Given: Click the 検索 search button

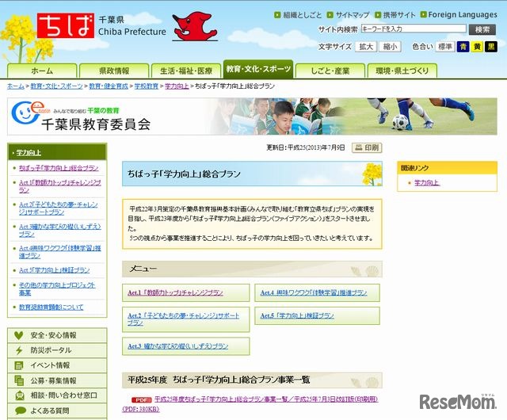Looking at the screenshot, I should 482,29.
